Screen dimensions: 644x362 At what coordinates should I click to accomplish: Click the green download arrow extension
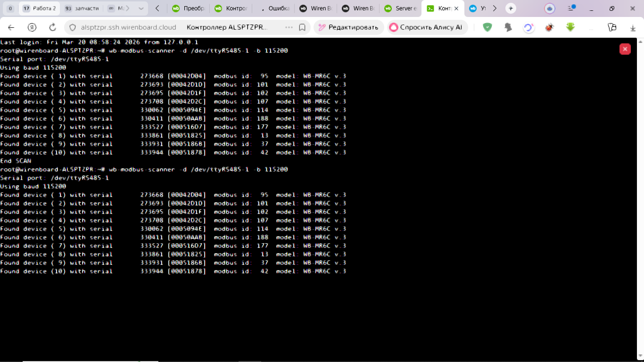click(x=570, y=27)
